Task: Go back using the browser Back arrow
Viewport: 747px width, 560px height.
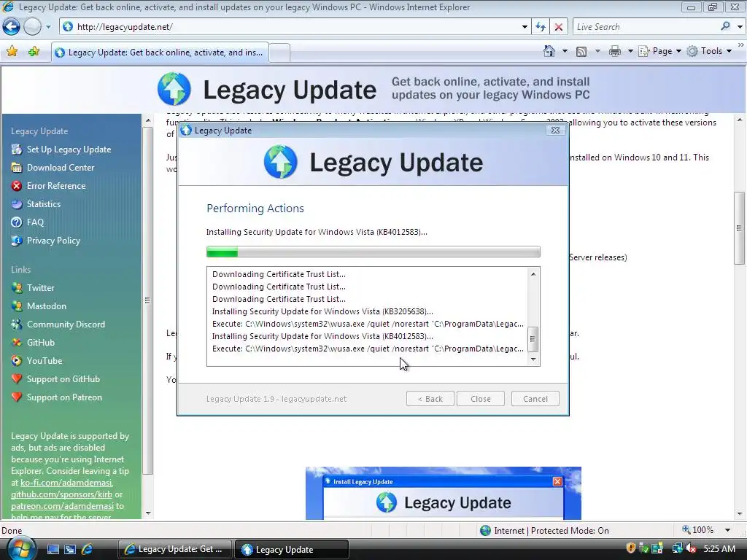Action: pyautogui.click(x=11, y=27)
